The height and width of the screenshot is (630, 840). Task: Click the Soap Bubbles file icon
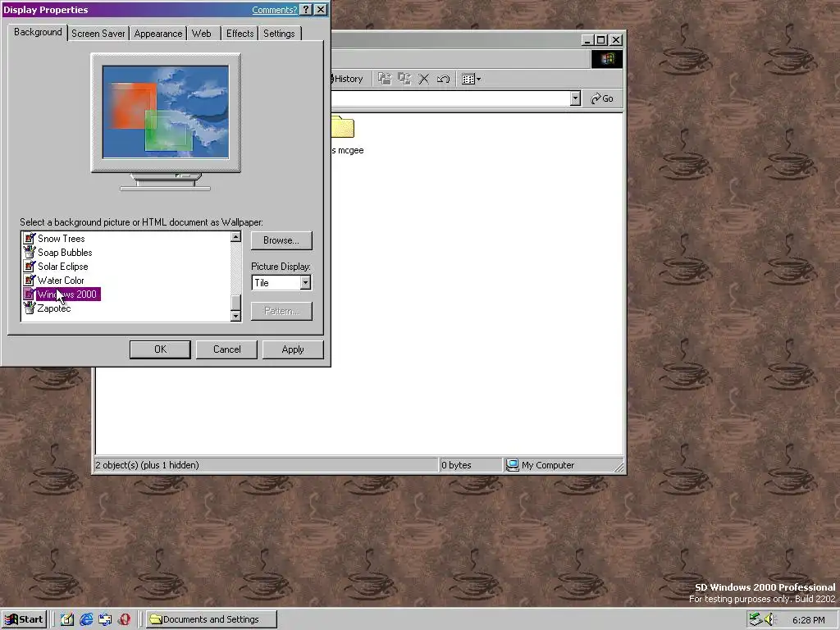pyautogui.click(x=30, y=253)
